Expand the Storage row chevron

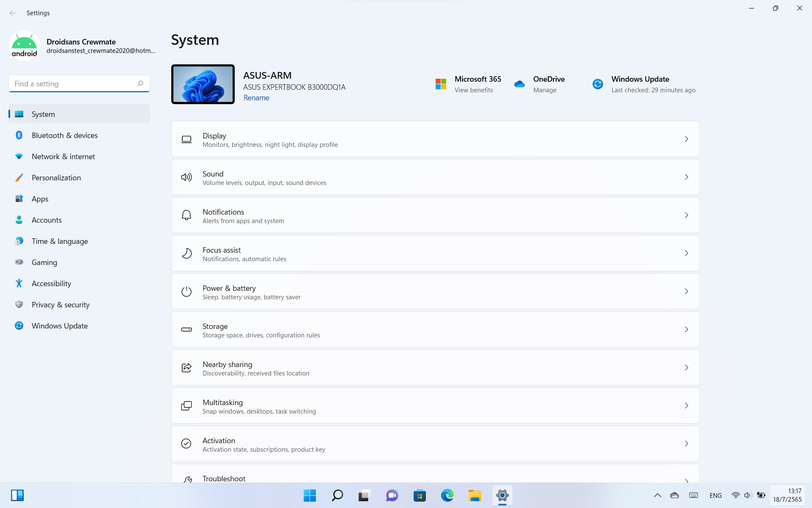tap(686, 329)
